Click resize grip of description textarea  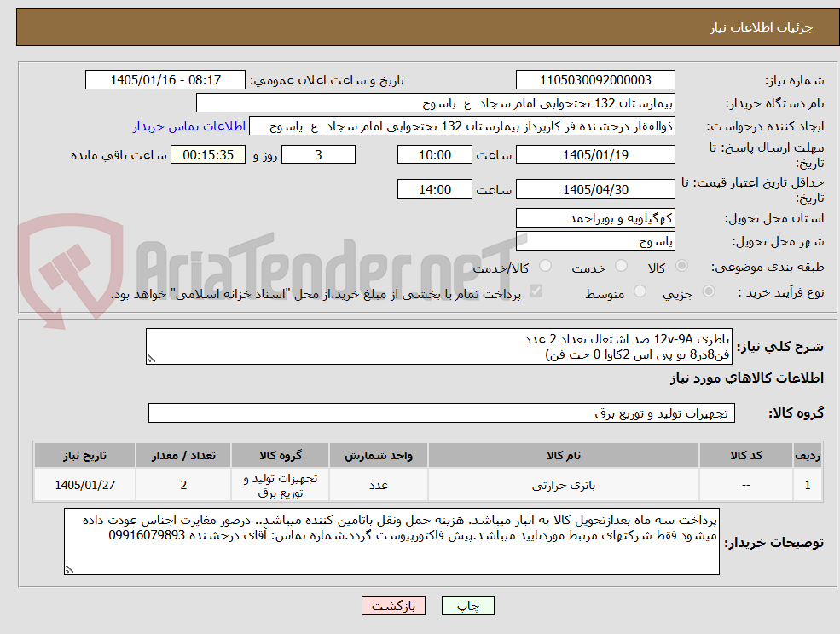pos(151,360)
